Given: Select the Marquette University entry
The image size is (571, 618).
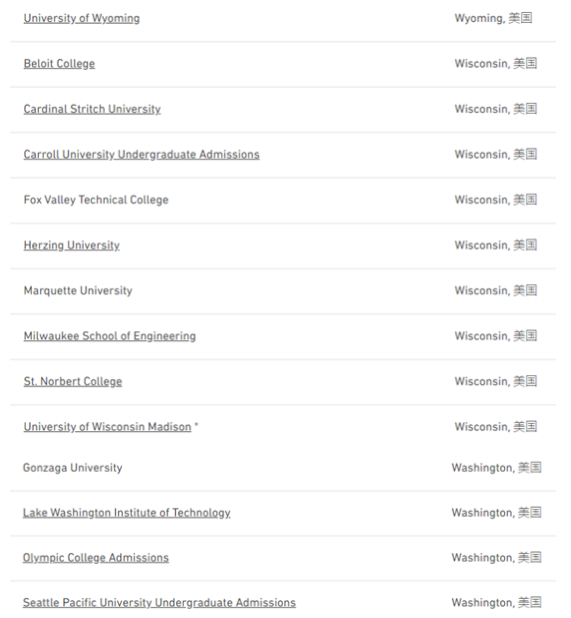Looking at the screenshot, I should 78,290.
